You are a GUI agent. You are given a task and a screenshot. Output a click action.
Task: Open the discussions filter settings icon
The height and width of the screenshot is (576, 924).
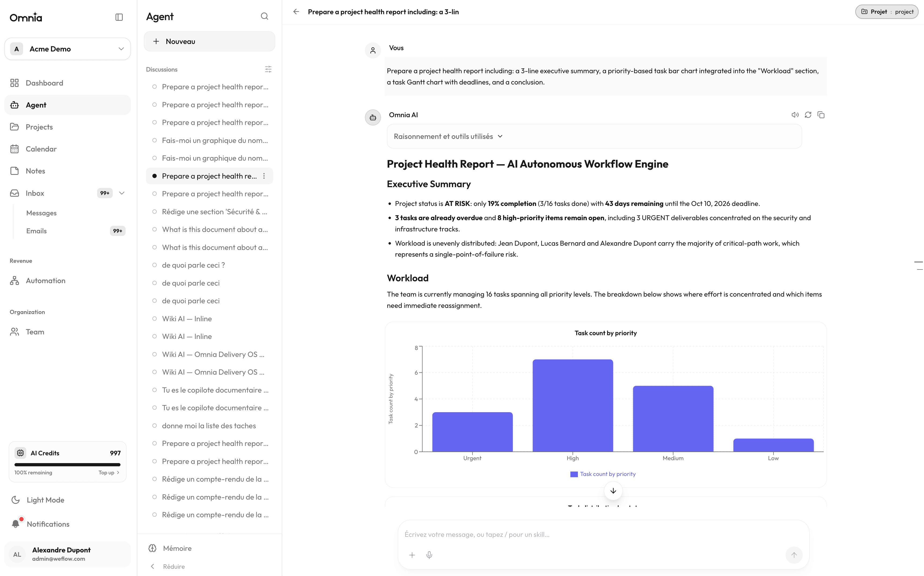tap(268, 69)
